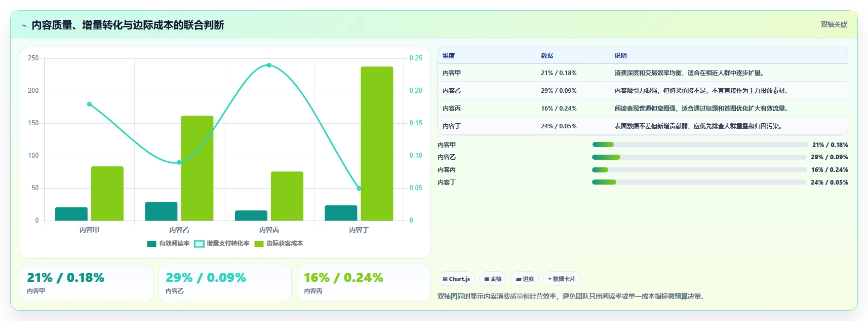The width and height of the screenshot is (868, 321).
Task: Click the footer note starting 双轴图同时显示
Action: pyautogui.click(x=571, y=296)
